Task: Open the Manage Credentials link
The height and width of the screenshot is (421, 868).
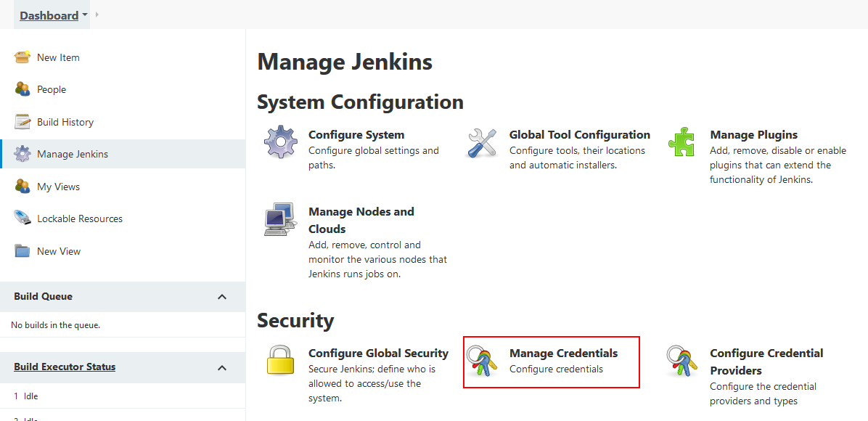Action: click(x=563, y=353)
